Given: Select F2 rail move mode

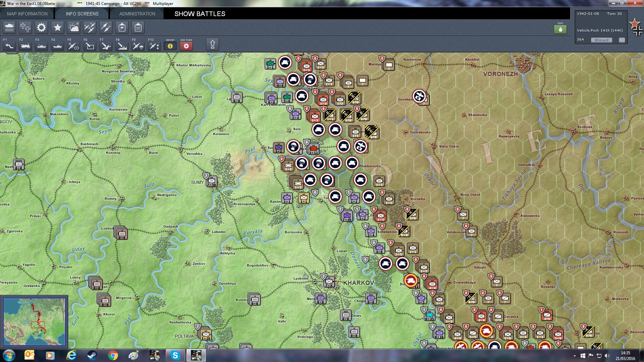Looking at the screenshot, I should click(25, 46).
